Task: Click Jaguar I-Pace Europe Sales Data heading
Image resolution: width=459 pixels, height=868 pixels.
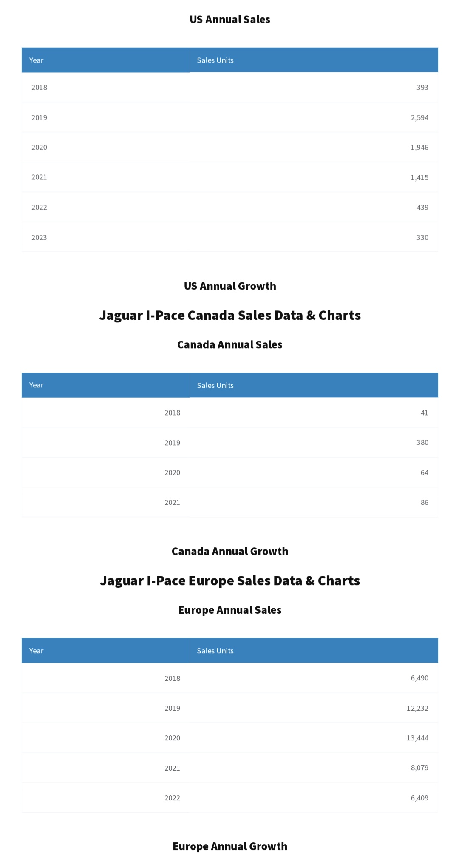Action: click(229, 581)
